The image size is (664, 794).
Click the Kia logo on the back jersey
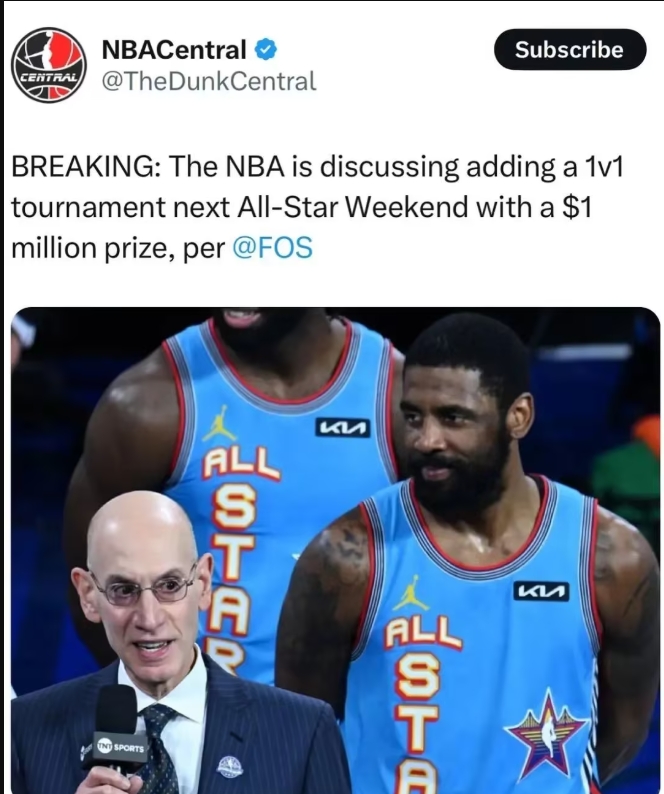click(x=343, y=428)
